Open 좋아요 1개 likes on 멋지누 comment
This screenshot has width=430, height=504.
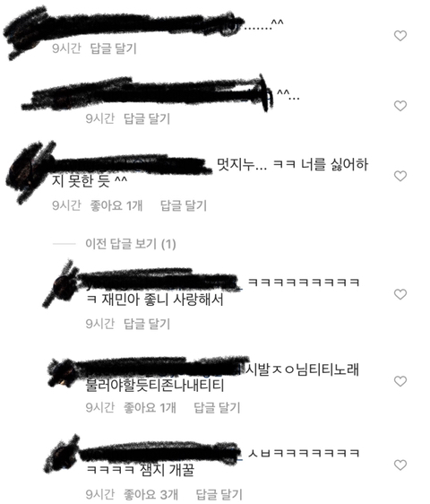116,205
